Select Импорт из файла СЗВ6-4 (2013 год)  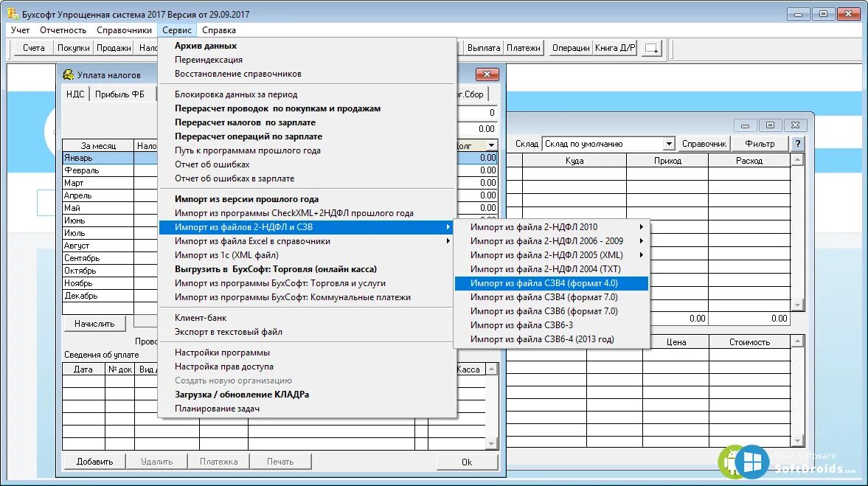point(552,339)
